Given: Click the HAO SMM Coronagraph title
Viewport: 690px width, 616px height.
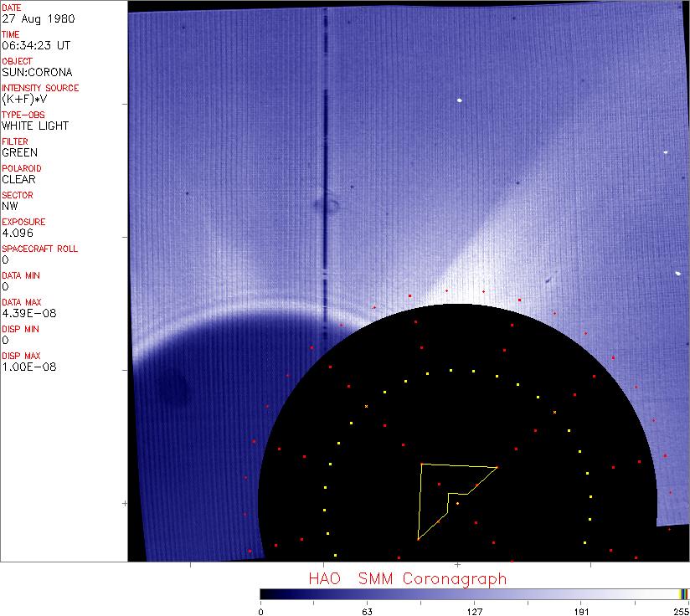Looking at the screenshot, I should (x=408, y=579).
